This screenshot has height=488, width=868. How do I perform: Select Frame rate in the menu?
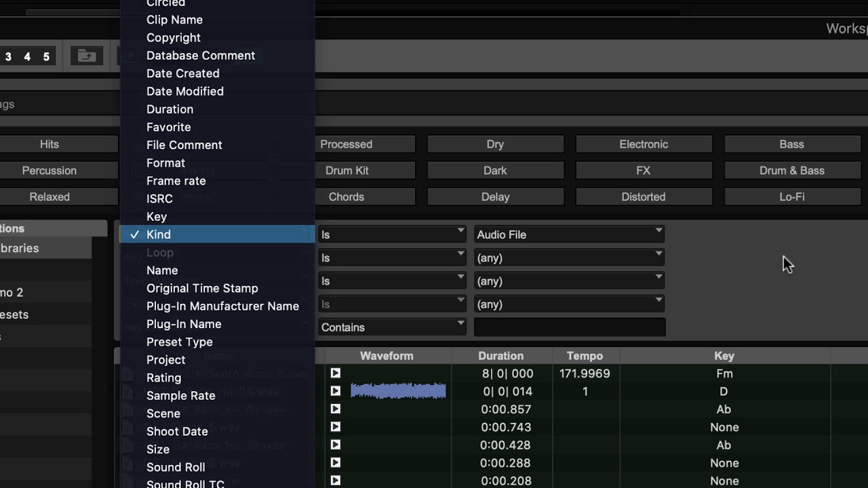(217, 181)
